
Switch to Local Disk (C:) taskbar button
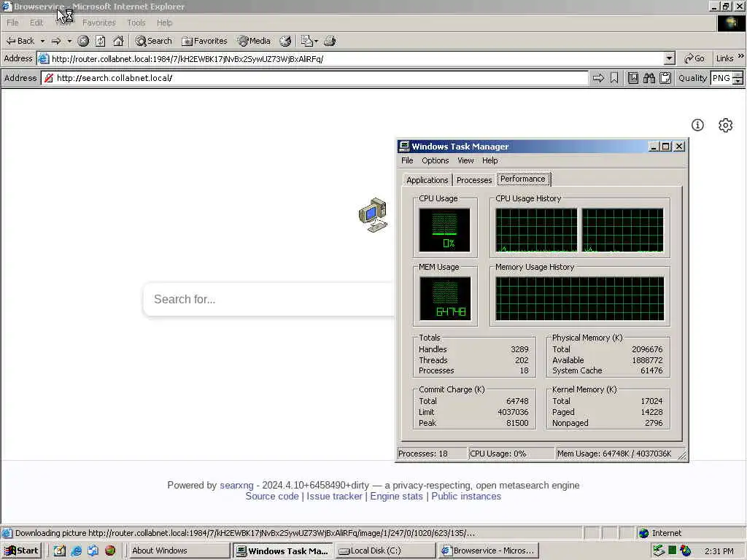pos(385,551)
